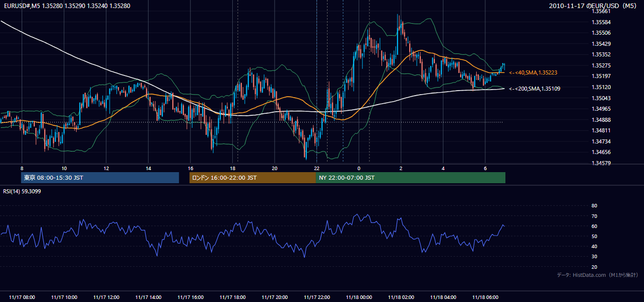Viewport: 644px width, 302px height.
Task: Click hour label 8 under the price chart
Action: coord(22,168)
